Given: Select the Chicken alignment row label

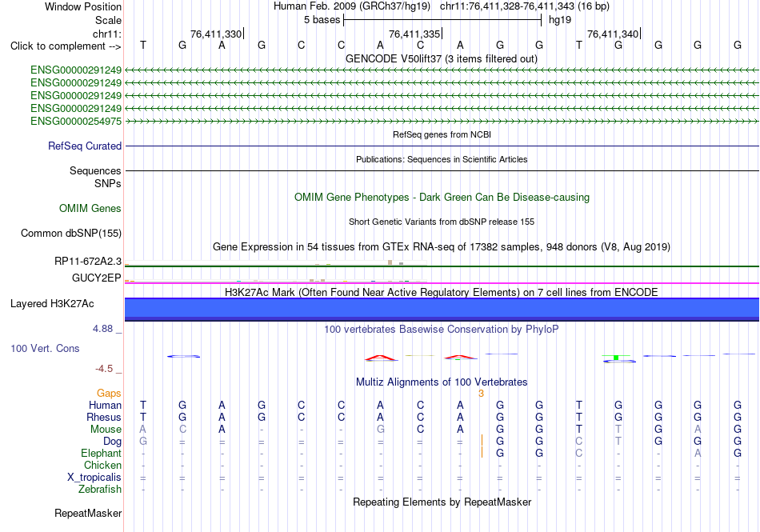Looking at the screenshot, I should [102, 465].
